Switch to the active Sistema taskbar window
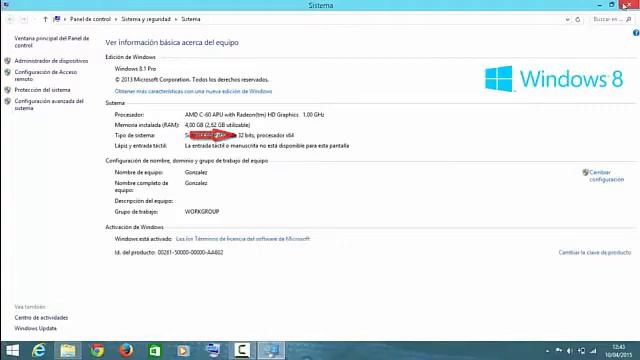Image resolution: width=640 pixels, height=360 pixels. [271, 351]
